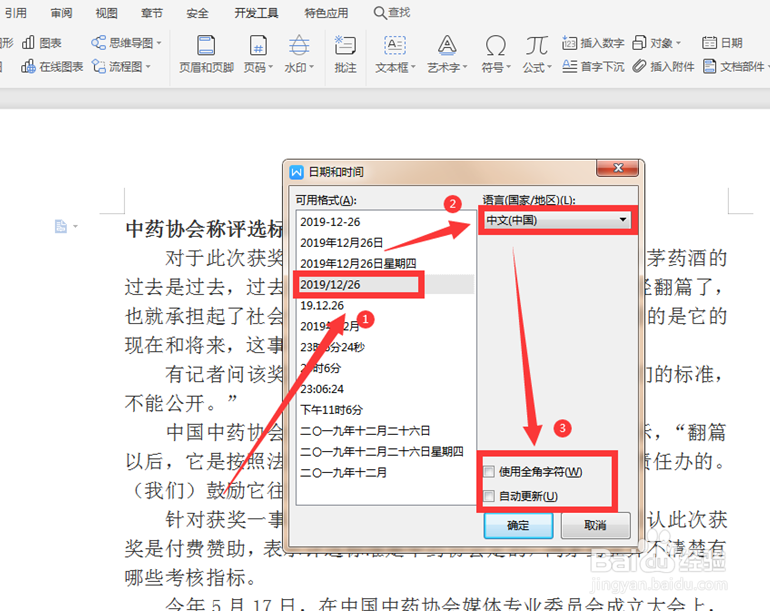
Task: Expand the 公式 dropdown arrow
Action: tap(550, 67)
